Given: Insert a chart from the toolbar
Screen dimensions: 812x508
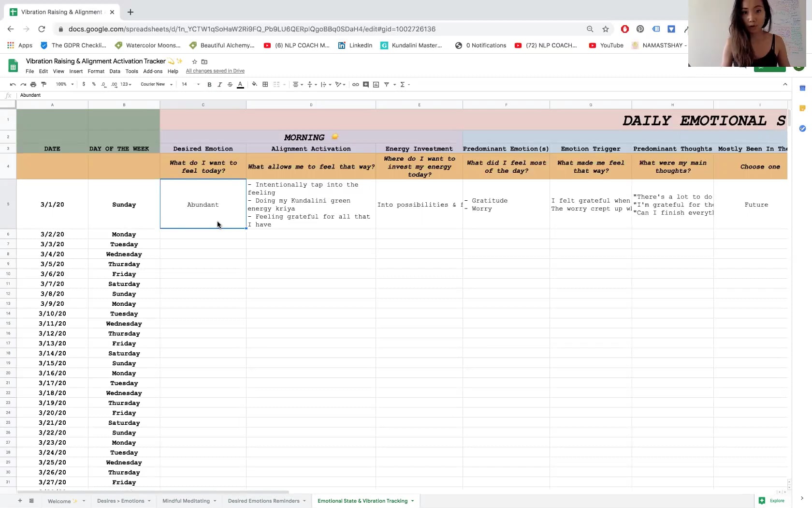Looking at the screenshot, I should pyautogui.click(x=376, y=84).
